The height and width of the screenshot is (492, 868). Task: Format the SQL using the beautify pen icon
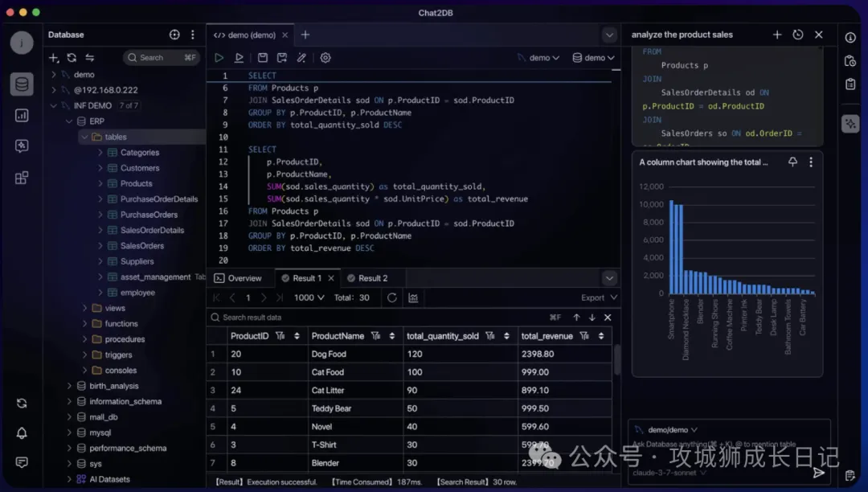(303, 57)
